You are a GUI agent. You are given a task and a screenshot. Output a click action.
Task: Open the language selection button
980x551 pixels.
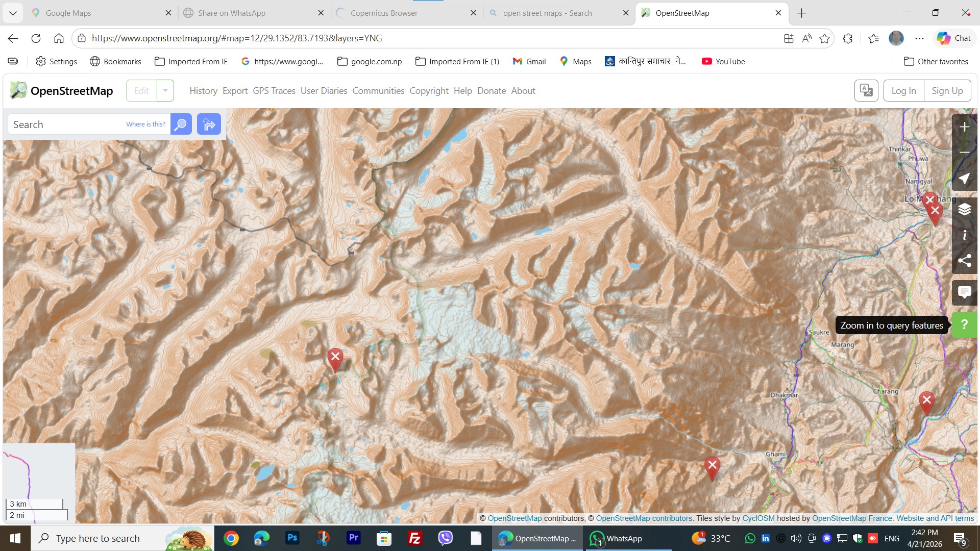866,91
